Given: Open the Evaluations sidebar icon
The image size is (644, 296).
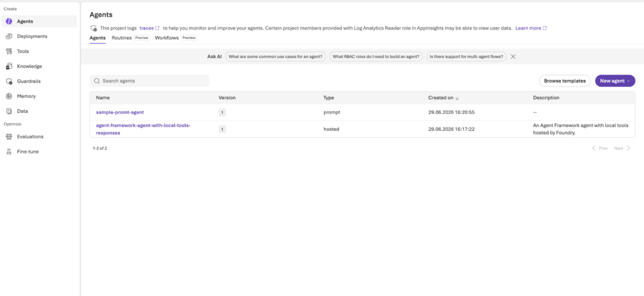Looking at the screenshot, I should point(8,137).
